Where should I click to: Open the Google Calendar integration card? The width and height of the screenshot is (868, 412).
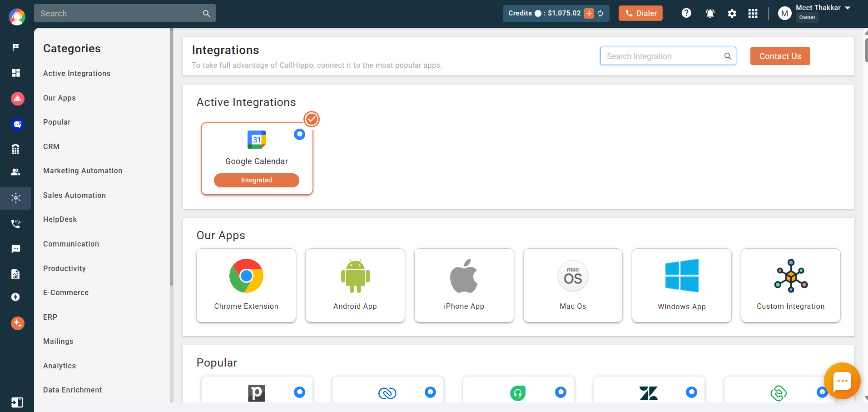click(x=257, y=159)
